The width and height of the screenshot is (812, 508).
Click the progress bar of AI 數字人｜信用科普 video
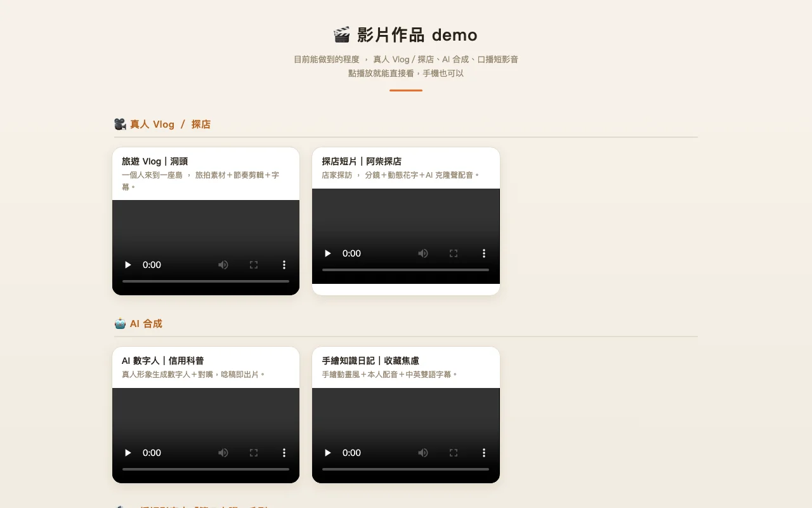[x=206, y=469]
